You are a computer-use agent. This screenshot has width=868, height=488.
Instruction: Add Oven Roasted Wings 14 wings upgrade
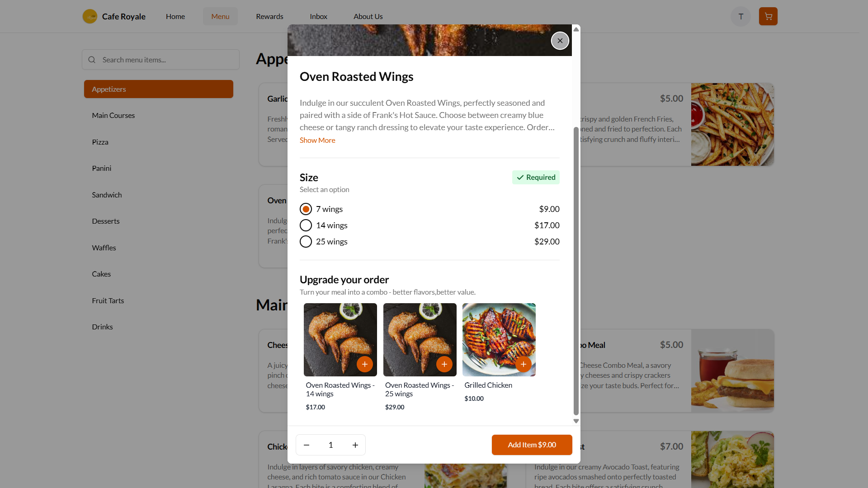364,364
